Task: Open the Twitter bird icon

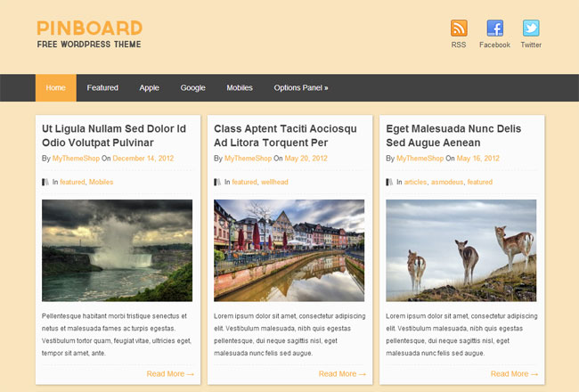Action: pos(531,29)
